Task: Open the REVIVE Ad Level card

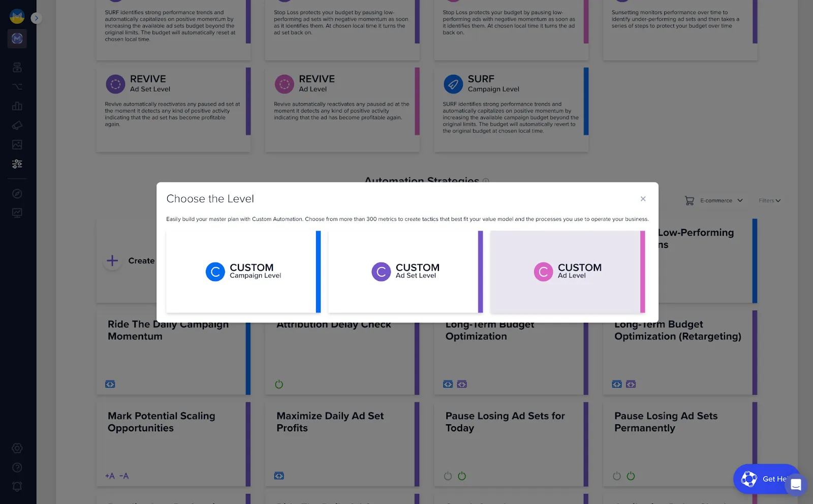Action: (x=342, y=109)
